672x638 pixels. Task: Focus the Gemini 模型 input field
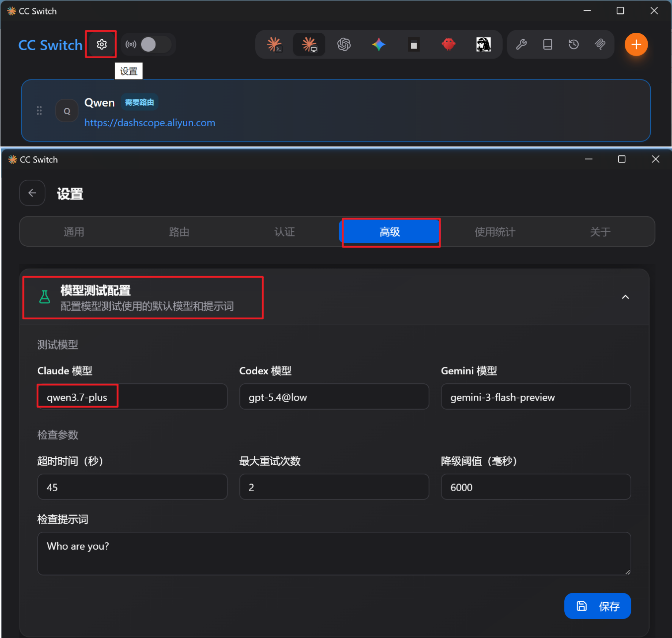point(536,397)
